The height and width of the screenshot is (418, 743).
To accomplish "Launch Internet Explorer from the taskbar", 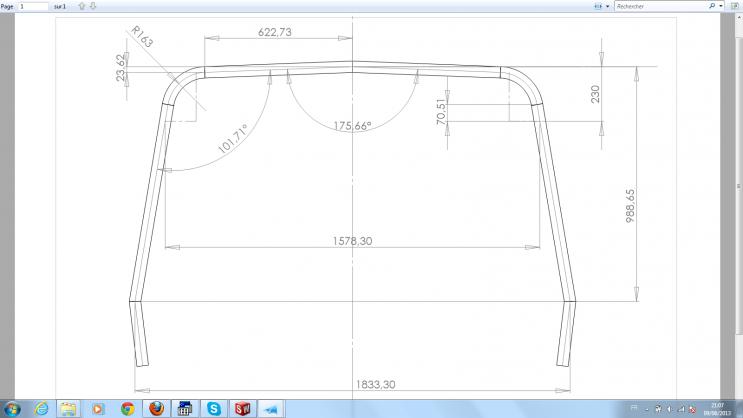I will [41, 408].
